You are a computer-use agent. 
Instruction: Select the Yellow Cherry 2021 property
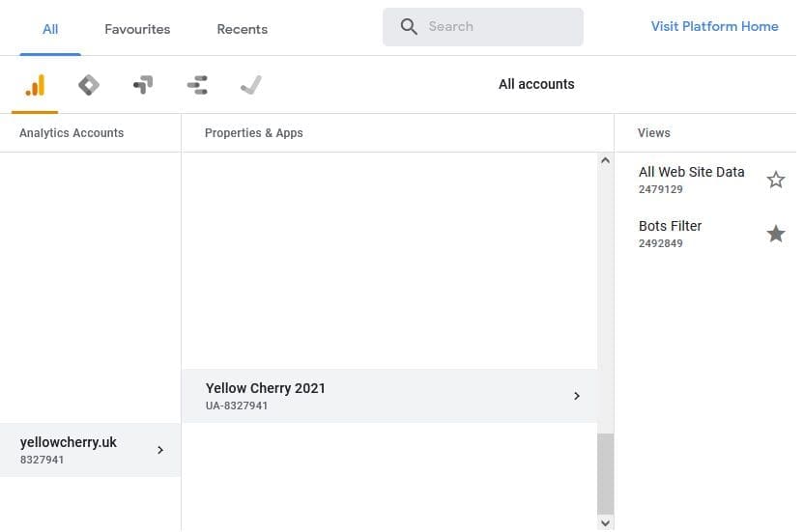click(389, 396)
